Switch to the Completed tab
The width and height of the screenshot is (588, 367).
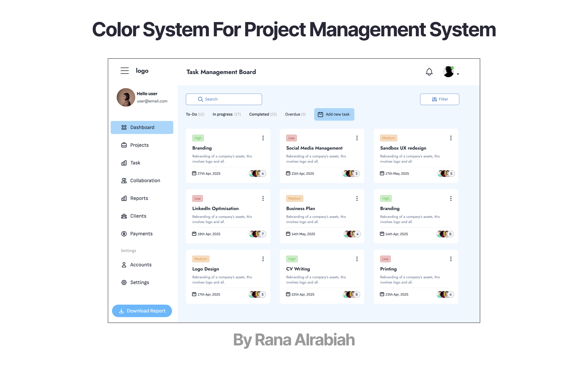pos(262,114)
